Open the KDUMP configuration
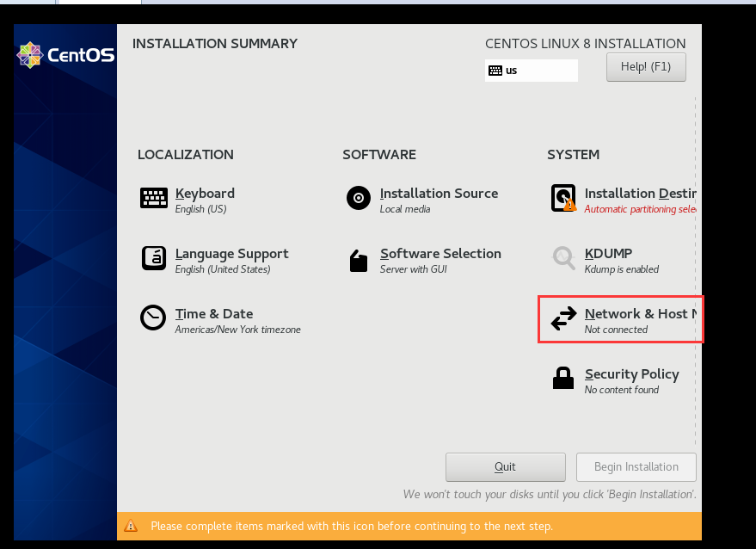Screen dimensions: 756x549 [608, 254]
